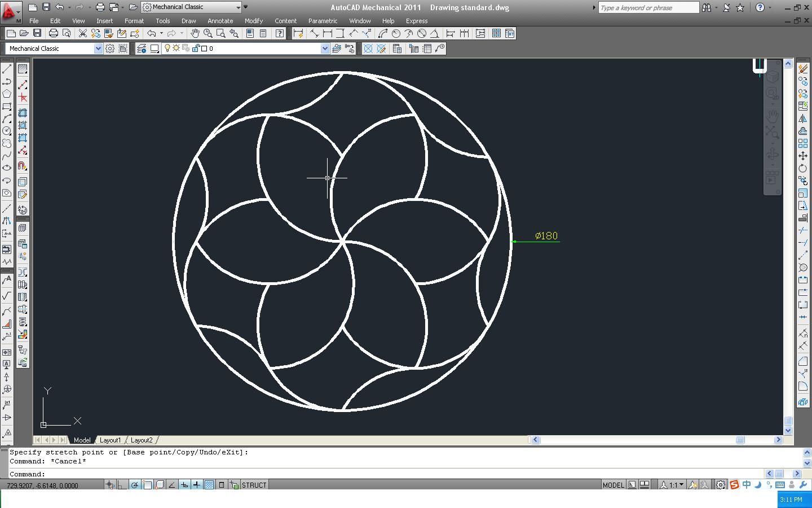
Task: Click the workspace settings gear icon
Action: 110,49
